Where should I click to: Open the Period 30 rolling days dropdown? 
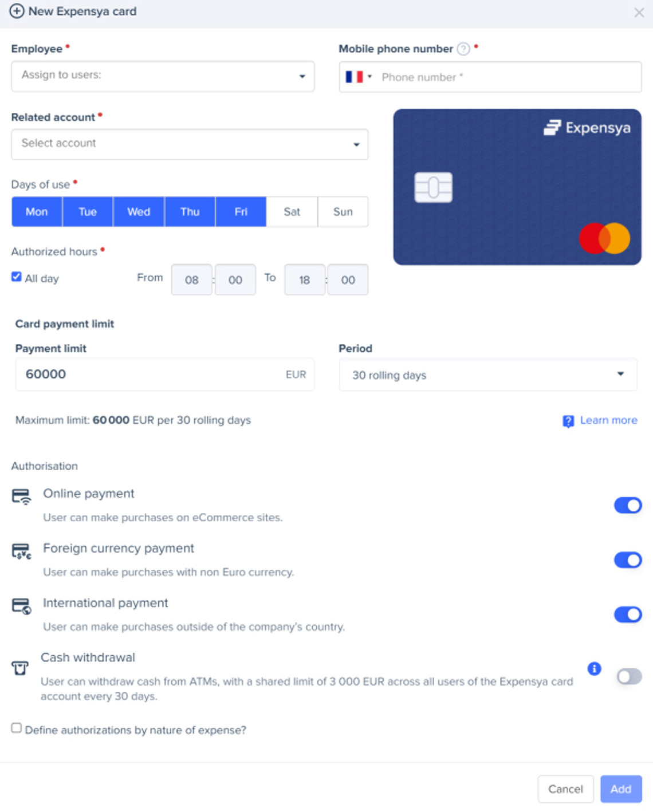click(488, 375)
